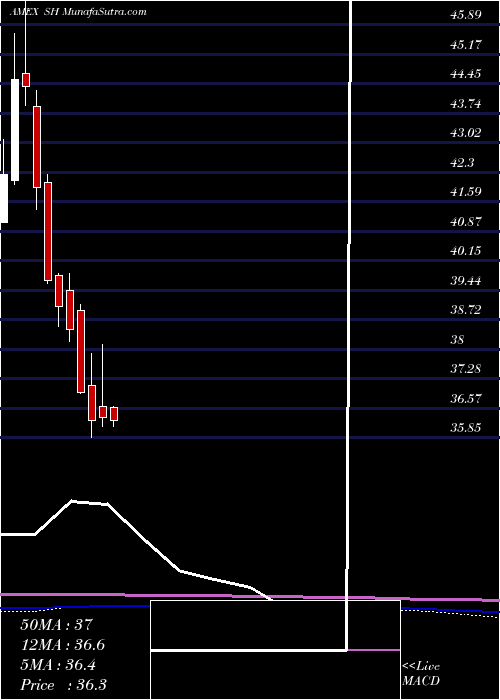Select the 44.45 price axis label

point(466,74)
